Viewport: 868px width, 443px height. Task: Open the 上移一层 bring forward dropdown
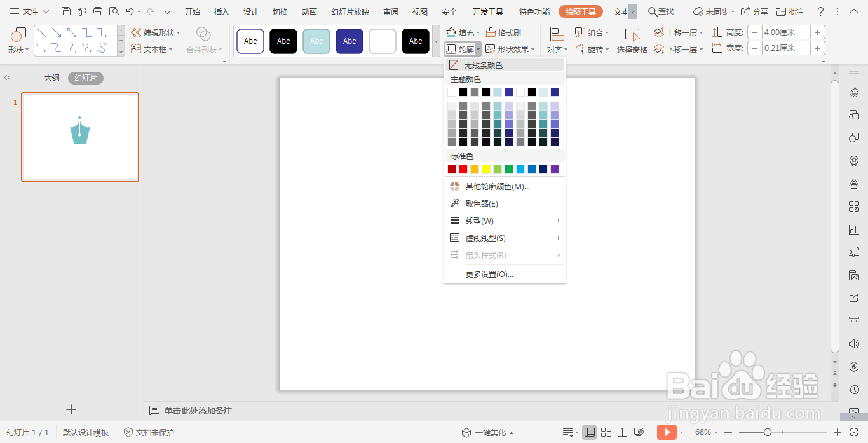click(x=678, y=32)
